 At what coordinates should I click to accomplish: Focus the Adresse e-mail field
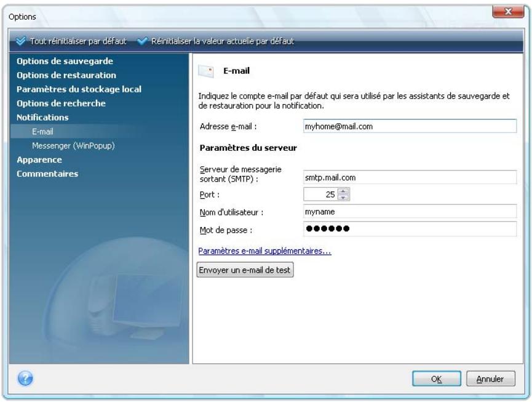pyautogui.click(x=410, y=126)
